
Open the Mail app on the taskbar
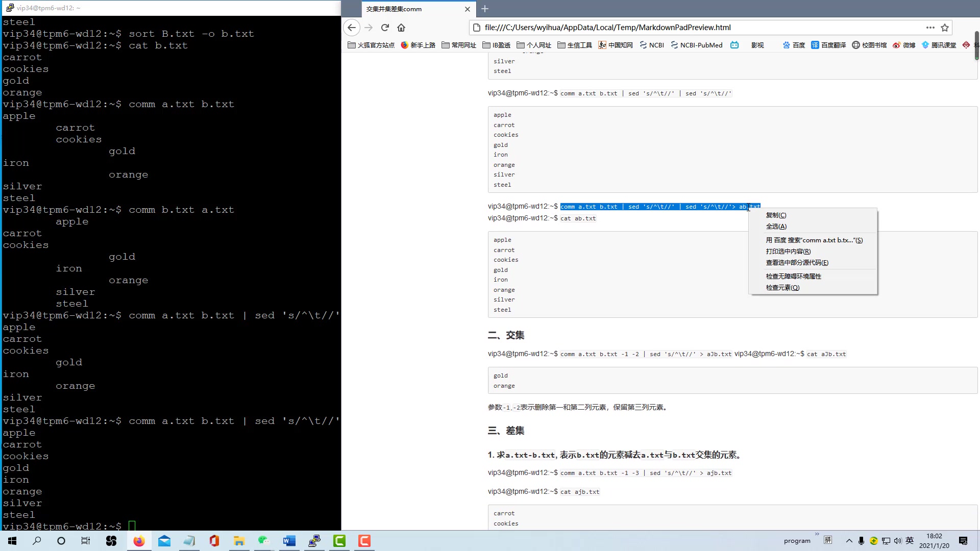click(x=164, y=541)
